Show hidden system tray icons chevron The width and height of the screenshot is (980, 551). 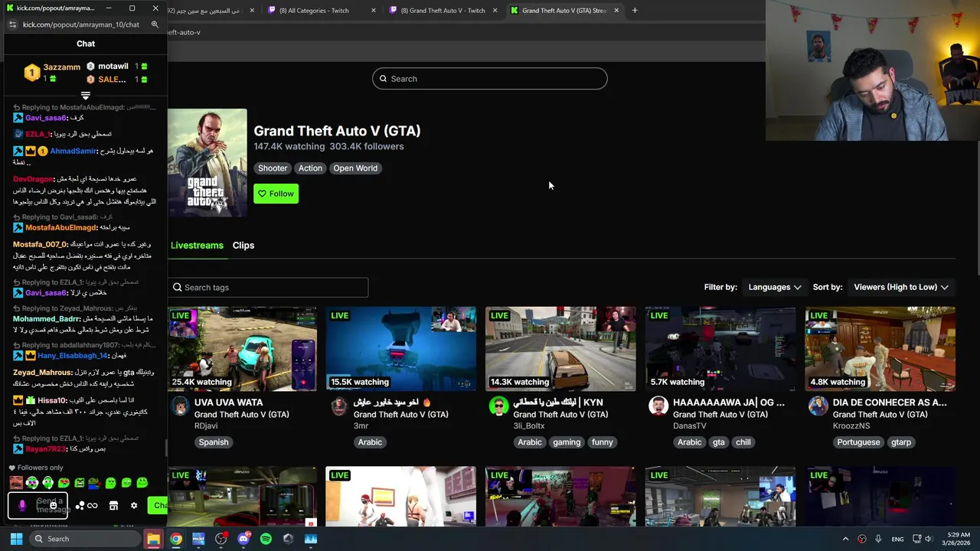tap(845, 539)
